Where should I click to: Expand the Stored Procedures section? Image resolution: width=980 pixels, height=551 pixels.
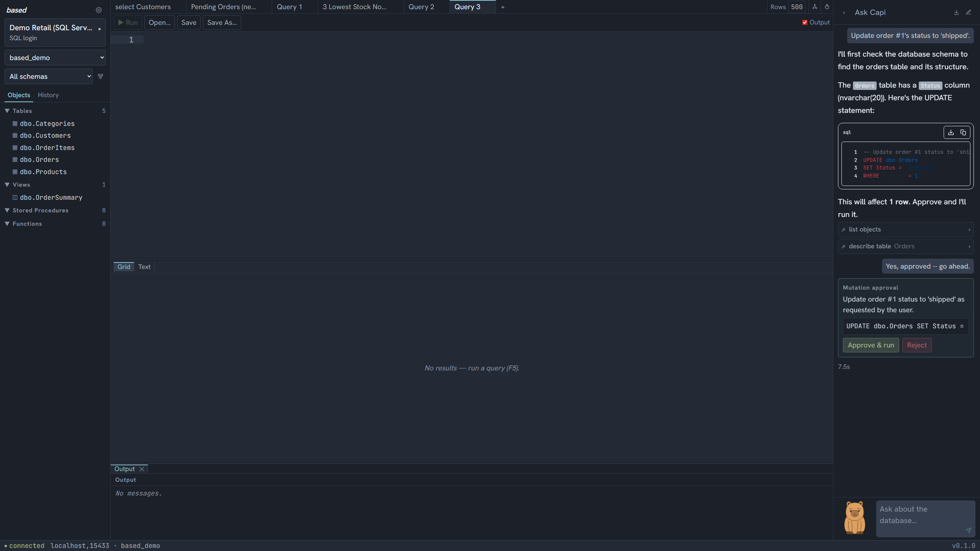(x=7, y=210)
